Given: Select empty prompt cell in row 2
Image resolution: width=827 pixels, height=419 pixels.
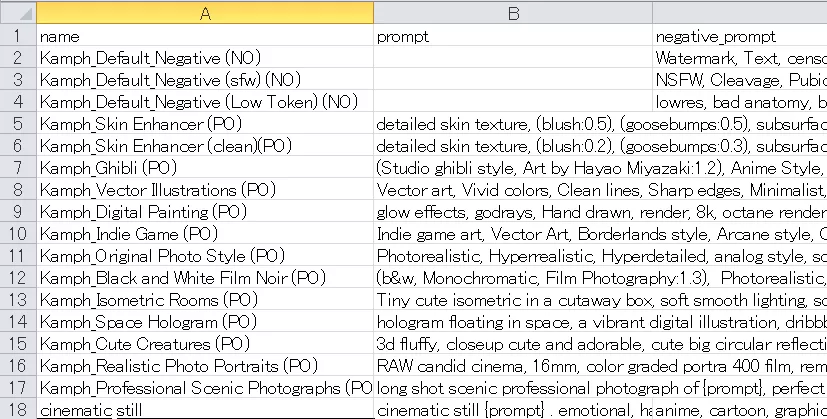Looking at the screenshot, I should [513, 58].
